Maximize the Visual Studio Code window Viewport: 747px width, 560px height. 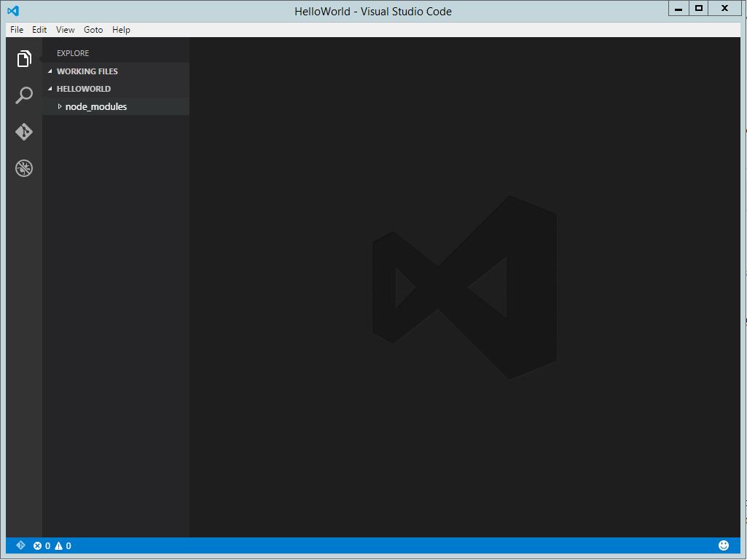click(x=698, y=9)
